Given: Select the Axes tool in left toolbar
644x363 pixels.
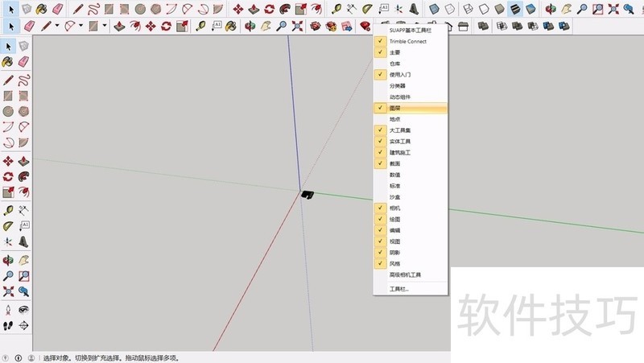Looking at the screenshot, I should tap(8, 241).
